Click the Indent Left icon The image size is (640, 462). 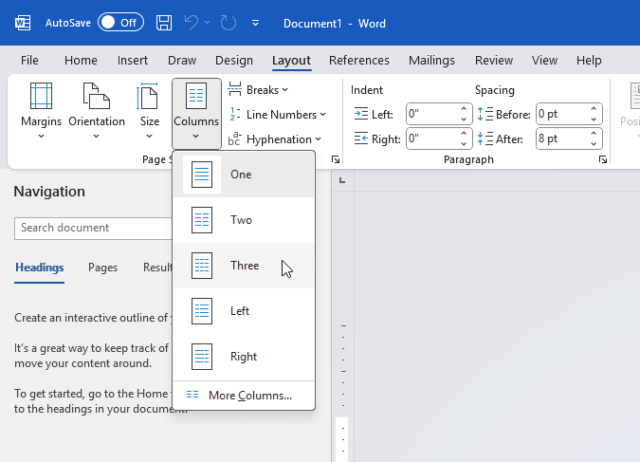click(361, 114)
